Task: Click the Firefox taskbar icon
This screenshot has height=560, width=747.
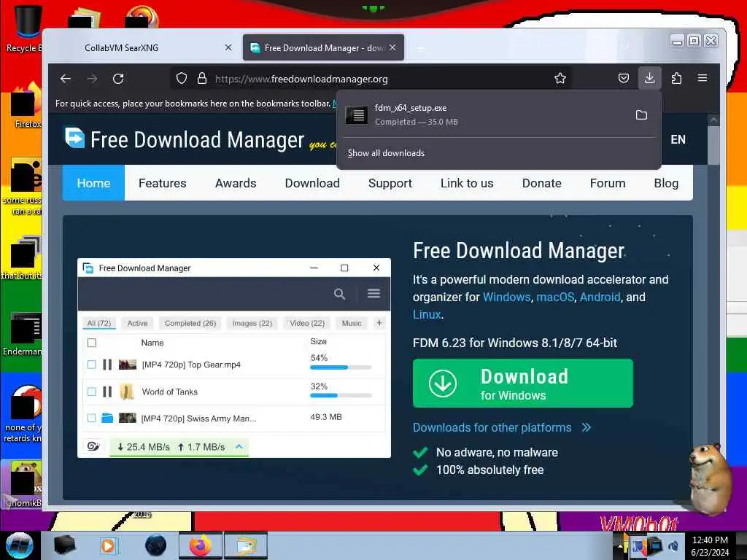Action: point(201,545)
